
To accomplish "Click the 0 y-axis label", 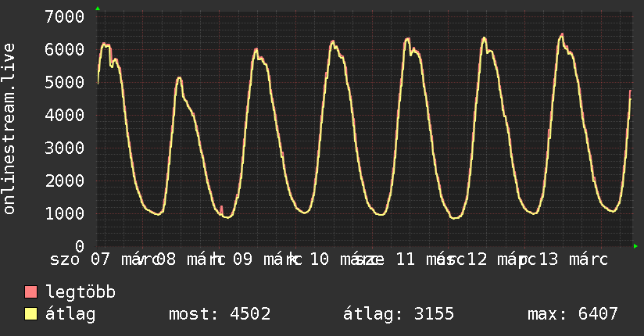I will pyautogui.click(x=79, y=247).
